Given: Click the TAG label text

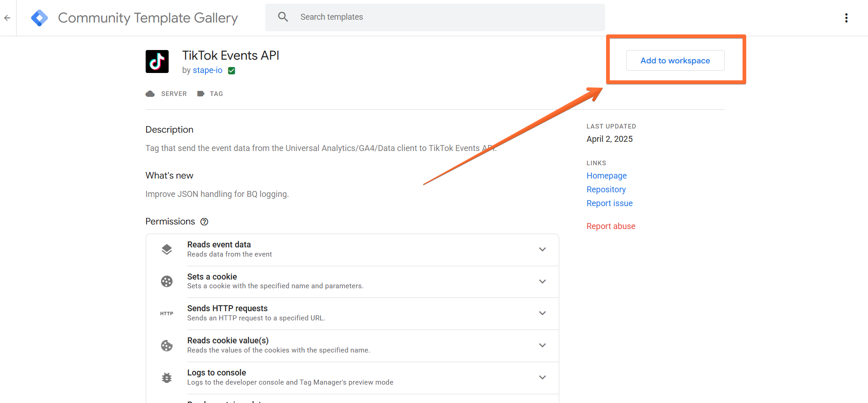Looking at the screenshot, I should click(x=216, y=94).
